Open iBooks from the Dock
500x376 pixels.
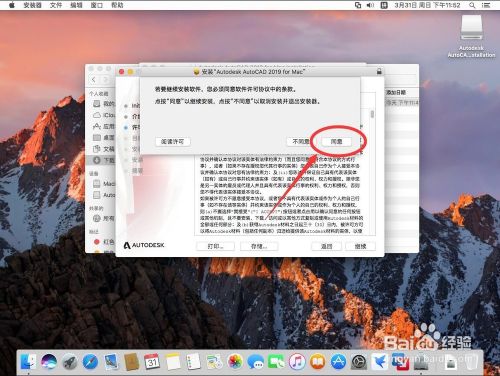[318, 362]
